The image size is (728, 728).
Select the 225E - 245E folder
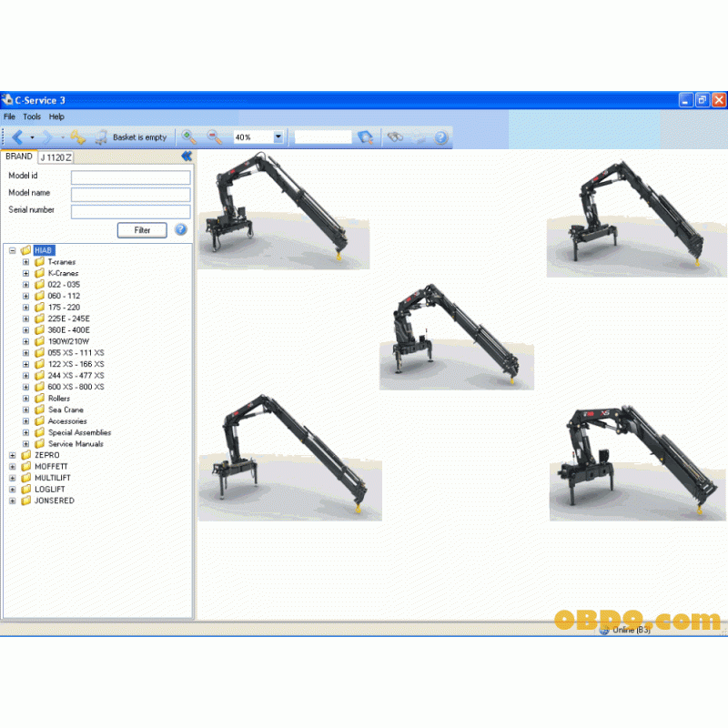(69, 319)
